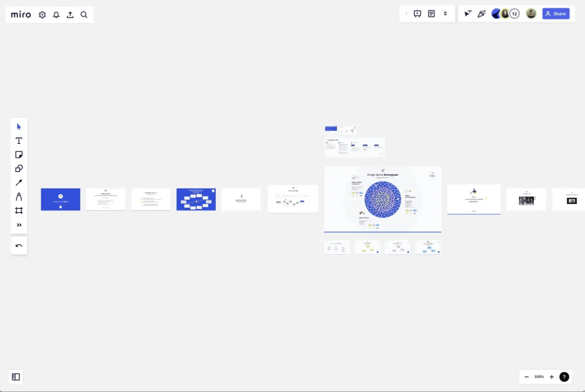
Task: Toggle the frames panel
Action: (x=16, y=377)
